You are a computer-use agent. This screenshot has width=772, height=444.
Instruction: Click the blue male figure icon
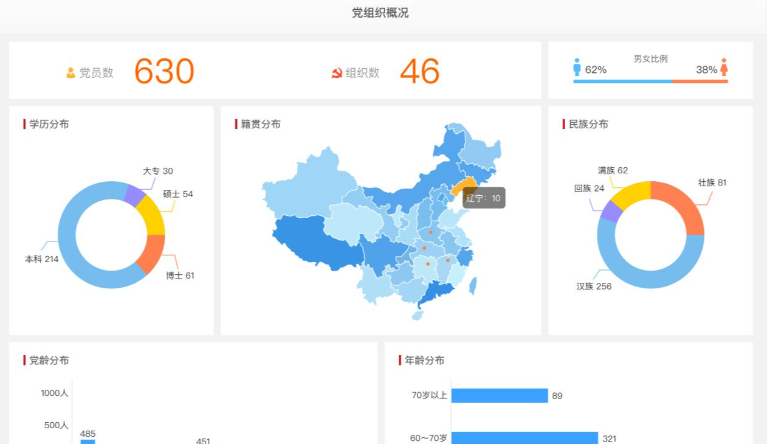(x=577, y=67)
